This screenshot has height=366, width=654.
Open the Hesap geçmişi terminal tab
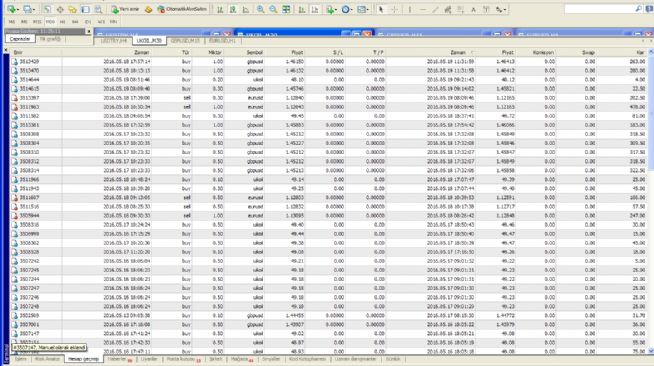click(x=83, y=359)
